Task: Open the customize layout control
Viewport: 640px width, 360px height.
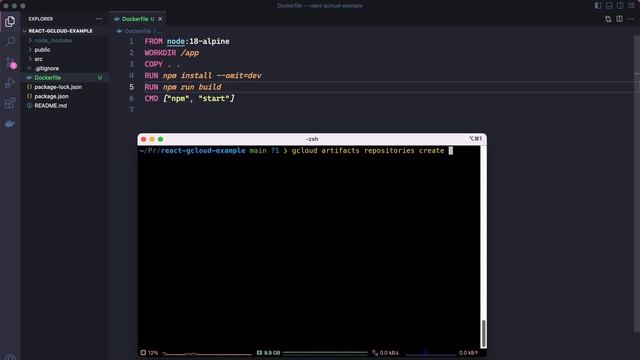Action: point(631,6)
